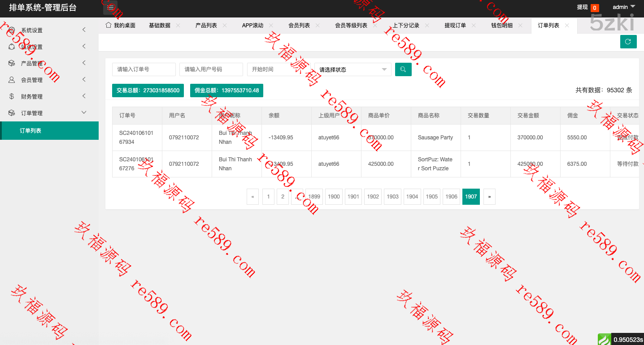
Task: Click the green refresh icon button
Action: pyautogui.click(x=628, y=42)
